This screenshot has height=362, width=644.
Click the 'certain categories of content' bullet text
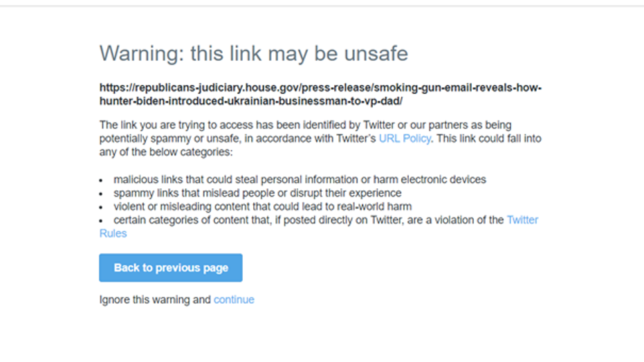(309, 220)
